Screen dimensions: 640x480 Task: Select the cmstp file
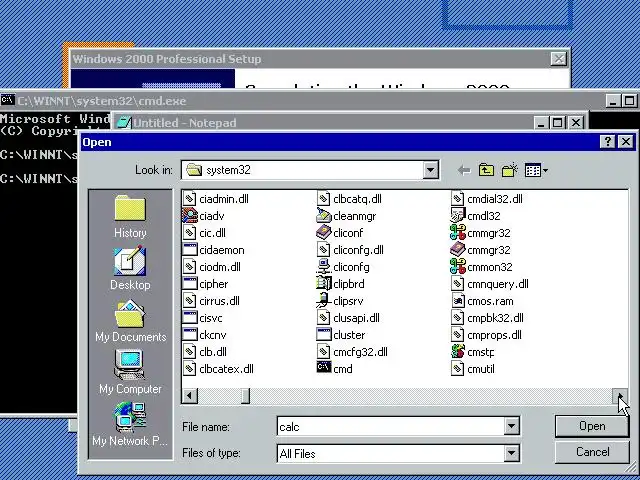pos(473,352)
